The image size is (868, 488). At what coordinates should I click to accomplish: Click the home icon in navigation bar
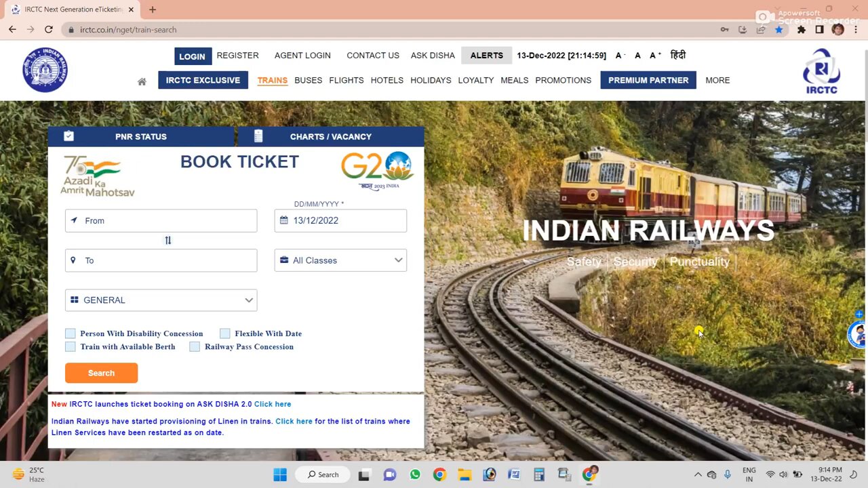pyautogui.click(x=142, y=81)
